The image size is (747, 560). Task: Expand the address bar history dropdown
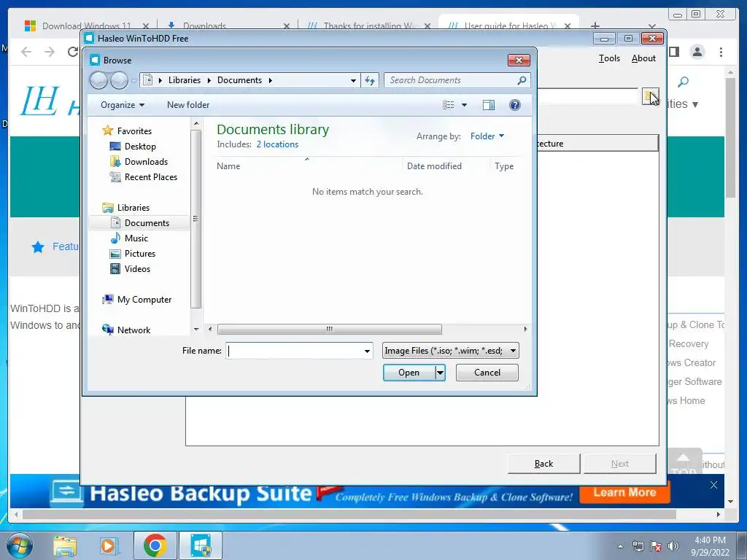point(353,80)
